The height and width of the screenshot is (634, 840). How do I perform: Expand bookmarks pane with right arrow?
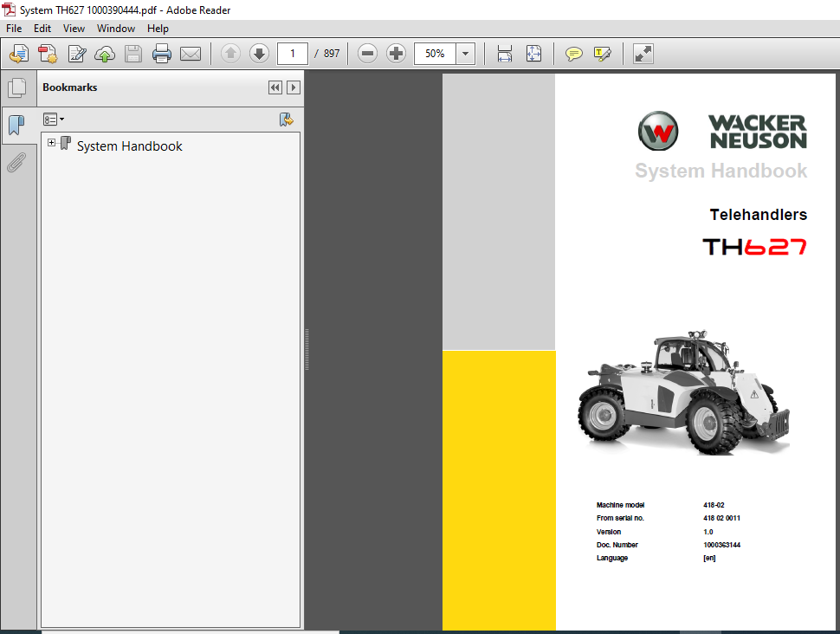(293, 87)
